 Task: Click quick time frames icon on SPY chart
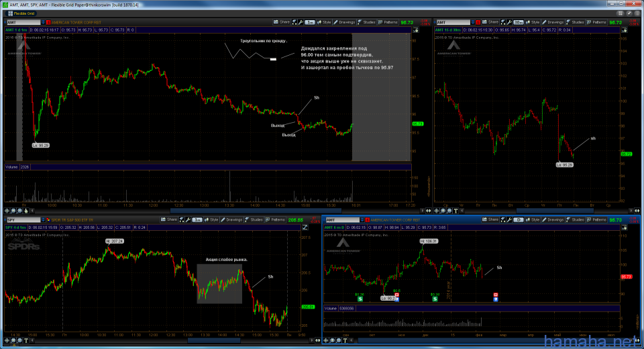coord(182,219)
